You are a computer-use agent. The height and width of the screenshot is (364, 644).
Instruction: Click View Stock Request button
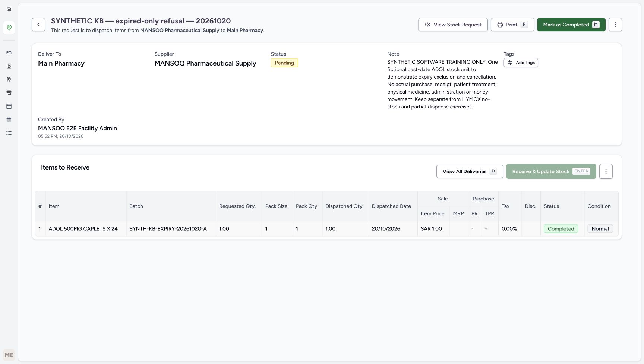coord(453,25)
